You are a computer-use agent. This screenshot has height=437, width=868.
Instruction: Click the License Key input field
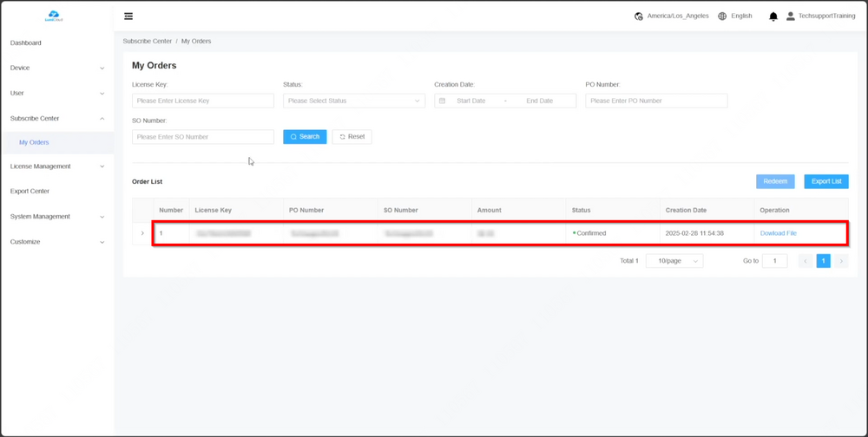(203, 101)
